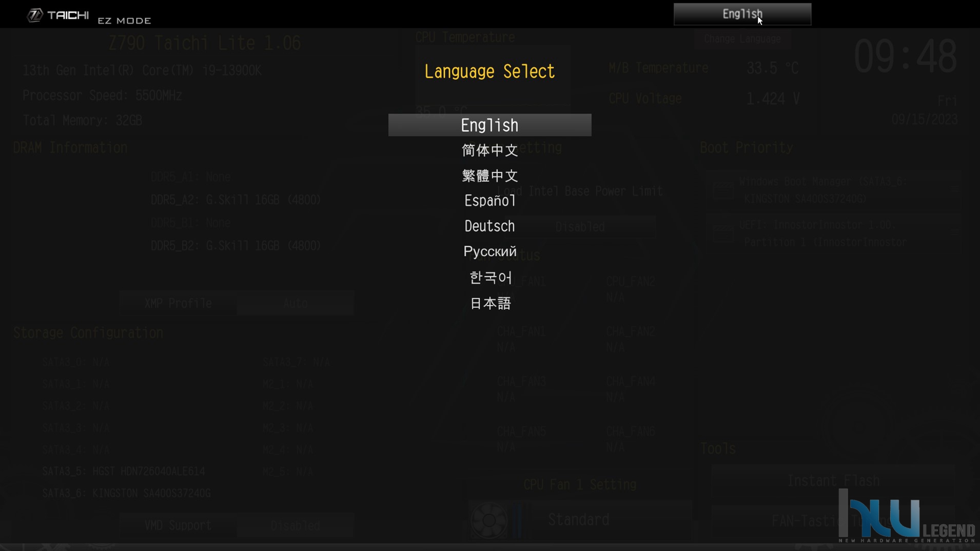This screenshot has height=551, width=980.
Task: Choose 한국어 as the BIOS language
Action: 489,278
